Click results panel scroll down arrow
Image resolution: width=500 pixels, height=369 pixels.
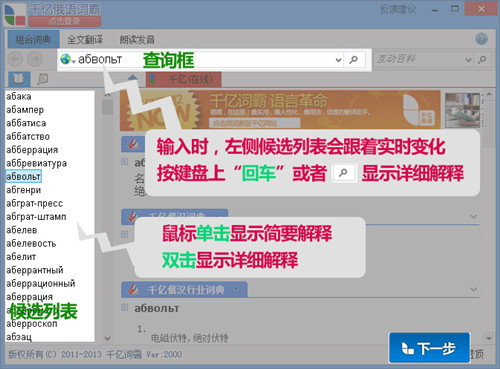tap(489, 338)
